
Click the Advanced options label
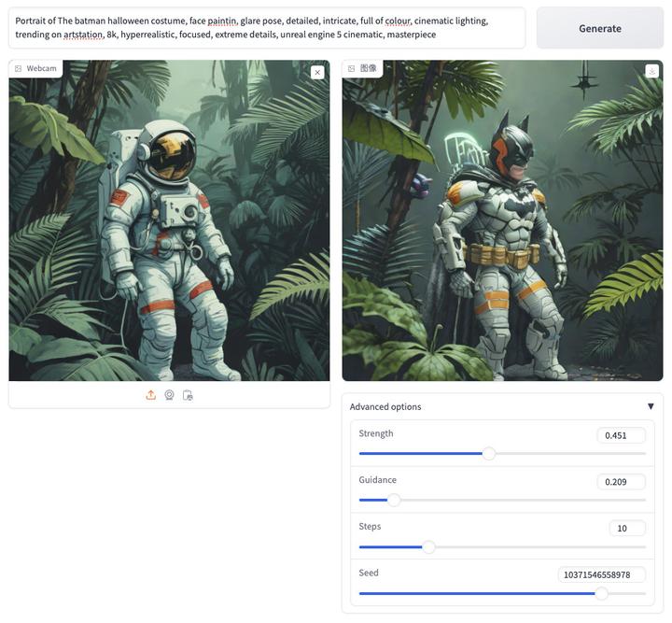coord(385,406)
